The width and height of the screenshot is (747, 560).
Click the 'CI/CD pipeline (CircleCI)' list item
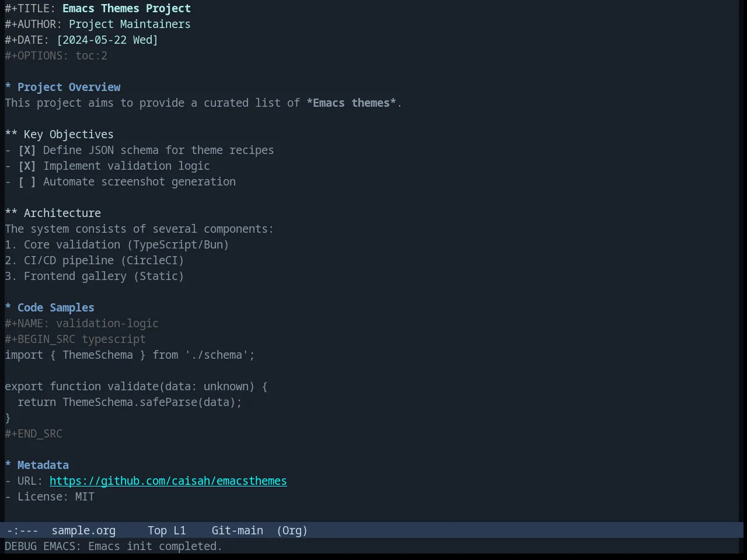point(95,261)
